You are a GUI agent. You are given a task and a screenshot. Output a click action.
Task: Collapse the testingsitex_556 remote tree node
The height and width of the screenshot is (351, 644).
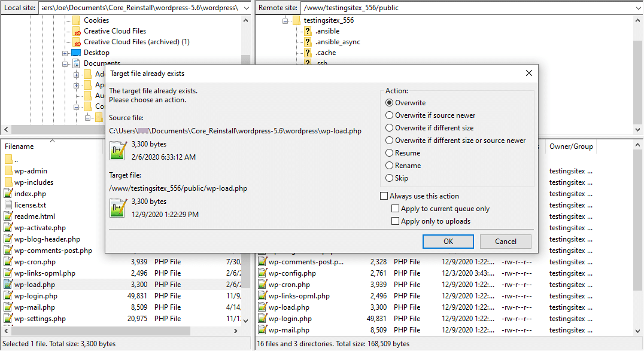click(x=285, y=20)
